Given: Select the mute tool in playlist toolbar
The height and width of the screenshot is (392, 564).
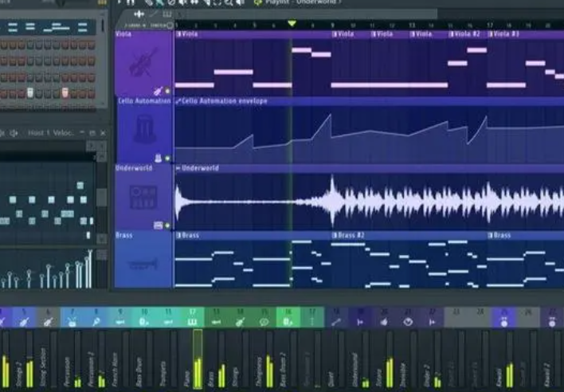Looking at the screenshot, I should click(182, 2).
